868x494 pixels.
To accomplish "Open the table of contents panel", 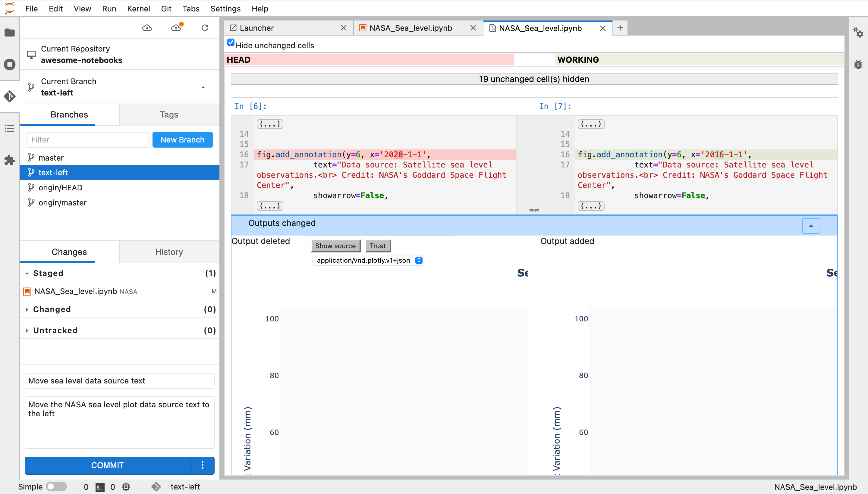I will click(10, 128).
